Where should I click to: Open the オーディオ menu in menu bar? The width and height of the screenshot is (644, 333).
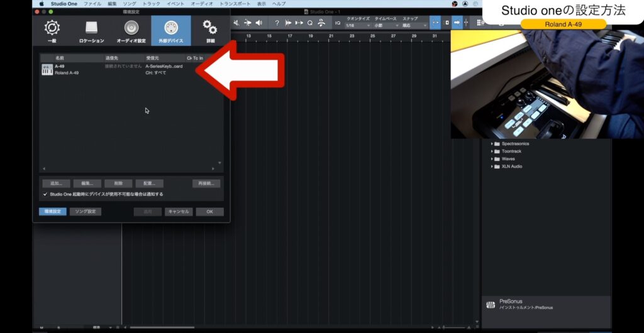click(x=202, y=4)
